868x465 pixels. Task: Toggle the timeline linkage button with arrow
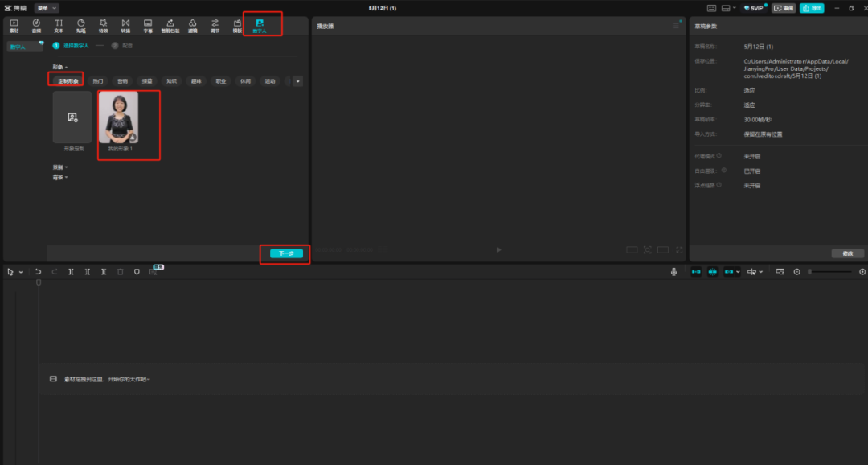pyautogui.click(x=731, y=272)
